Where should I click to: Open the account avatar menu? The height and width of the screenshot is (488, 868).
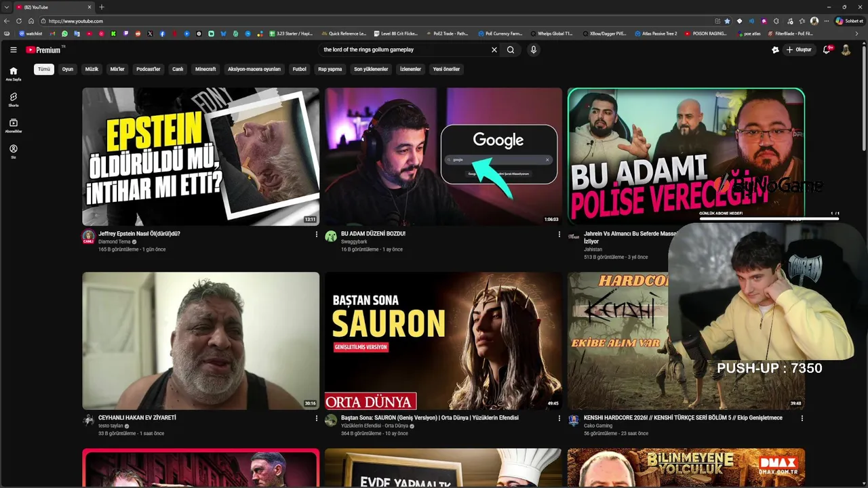click(x=846, y=49)
